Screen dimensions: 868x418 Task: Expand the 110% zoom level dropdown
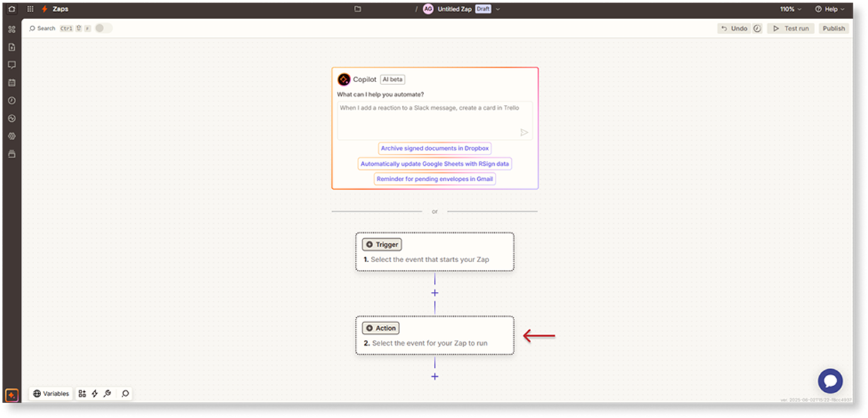point(791,9)
